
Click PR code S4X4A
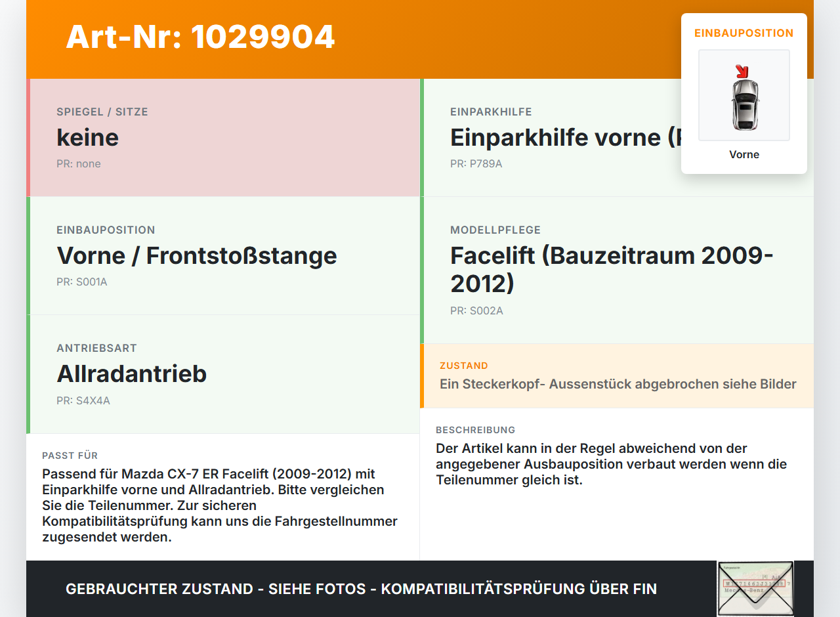tap(83, 400)
